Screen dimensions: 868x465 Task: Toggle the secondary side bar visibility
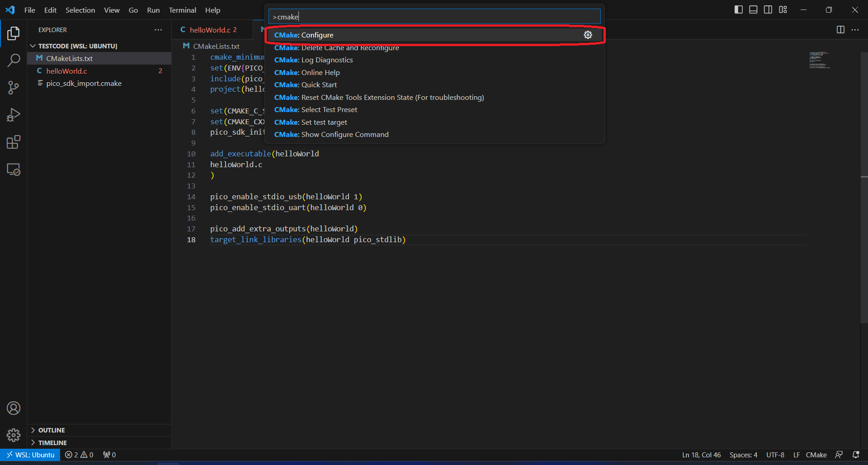coord(768,9)
